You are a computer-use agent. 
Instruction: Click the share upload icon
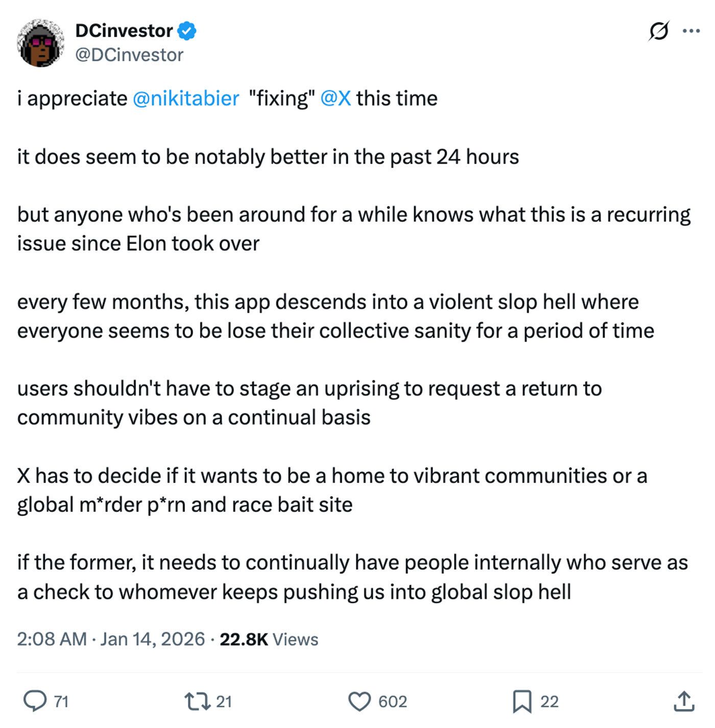(x=684, y=701)
